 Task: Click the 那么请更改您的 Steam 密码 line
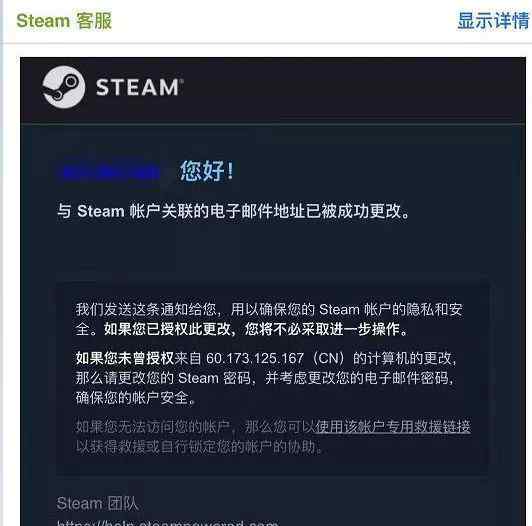tap(164, 378)
